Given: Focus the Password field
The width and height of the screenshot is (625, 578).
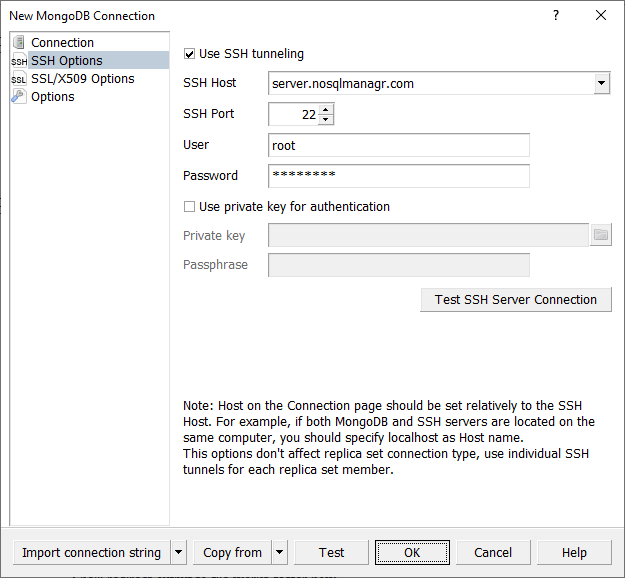Looking at the screenshot, I should [398, 176].
